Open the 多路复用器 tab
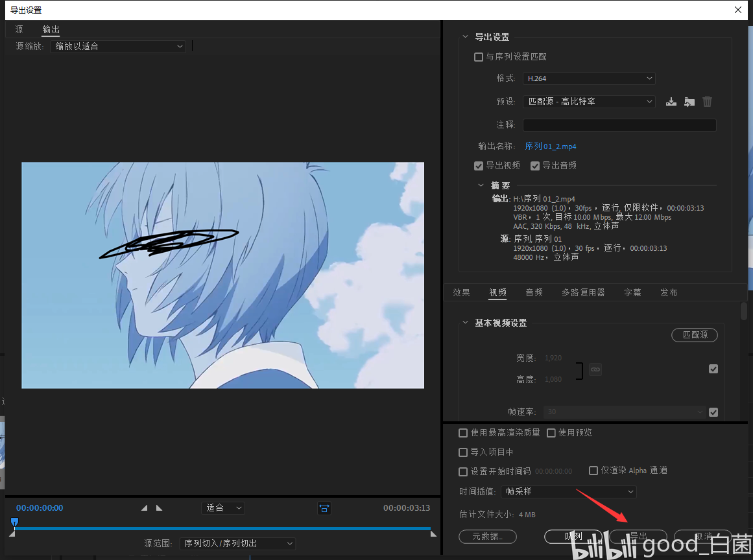The image size is (753, 560). pyautogui.click(x=584, y=292)
